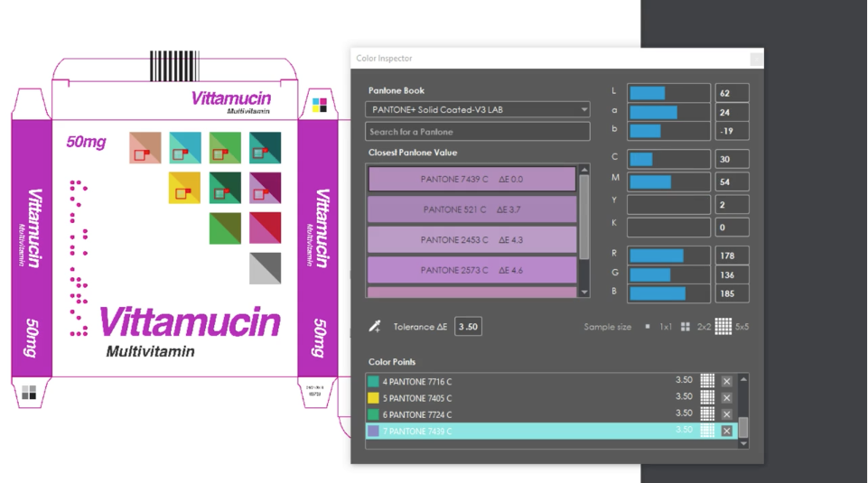Select the eyedropper color picker tool
This screenshot has width=868, height=483.
(x=375, y=327)
